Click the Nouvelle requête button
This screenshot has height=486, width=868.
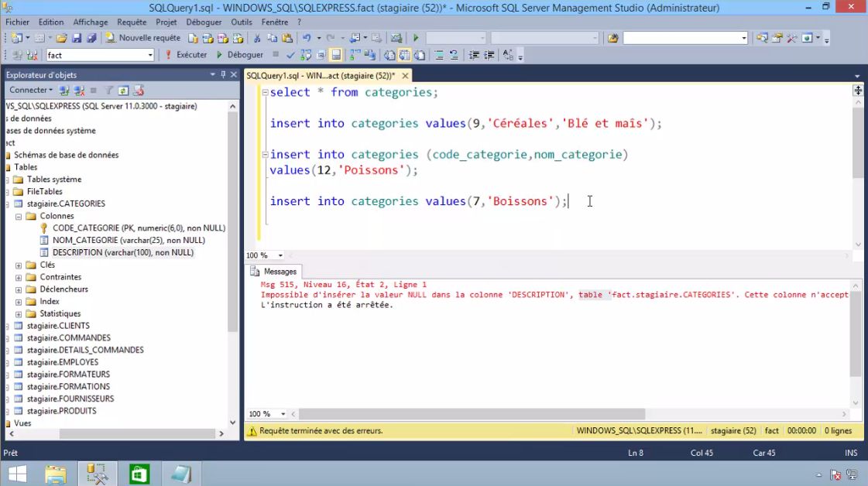coord(143,38)
